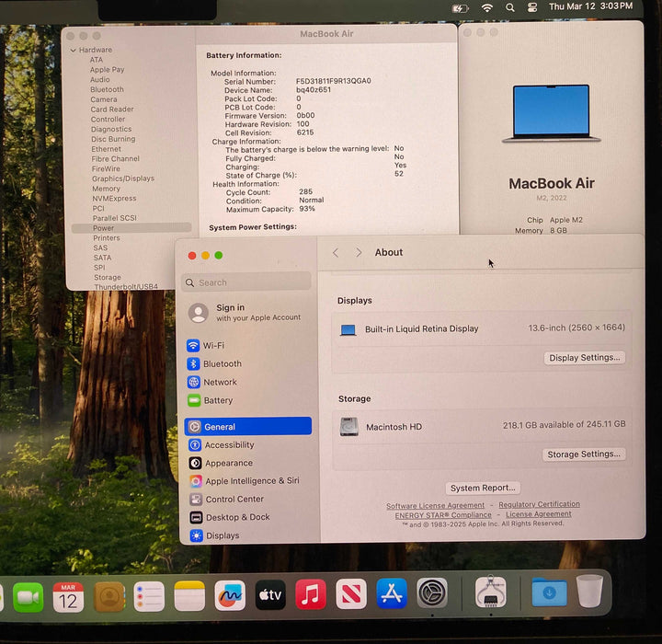Click the battery serial number value
The height and width of the screenshot is (644, 662).
[x=334, y=81]
